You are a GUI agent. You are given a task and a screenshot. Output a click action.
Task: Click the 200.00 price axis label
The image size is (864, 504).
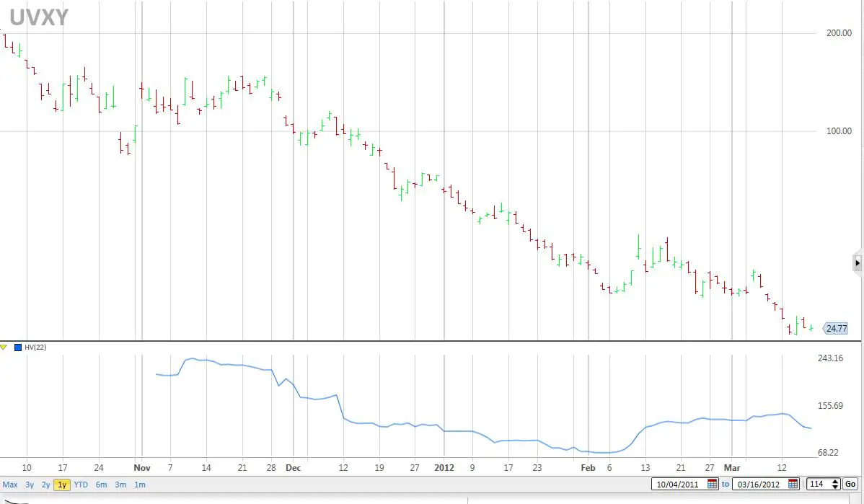point(839,33)
